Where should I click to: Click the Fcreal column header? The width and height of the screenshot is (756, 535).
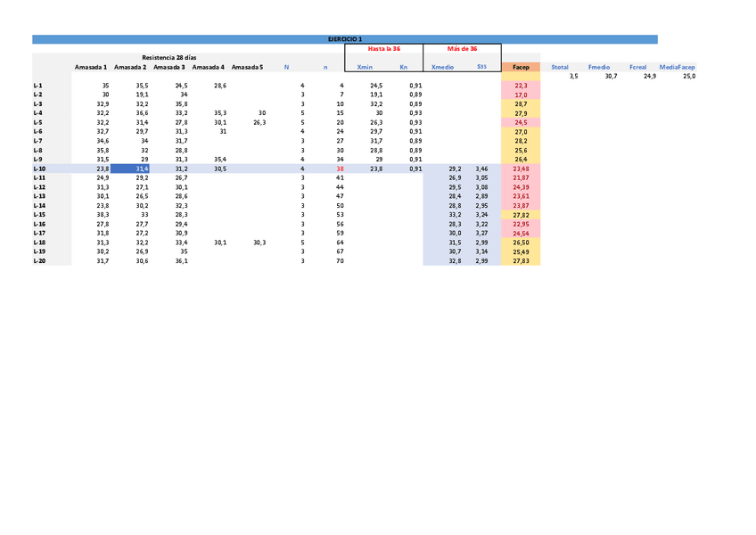pyautogui.click(x=637, y=67)
